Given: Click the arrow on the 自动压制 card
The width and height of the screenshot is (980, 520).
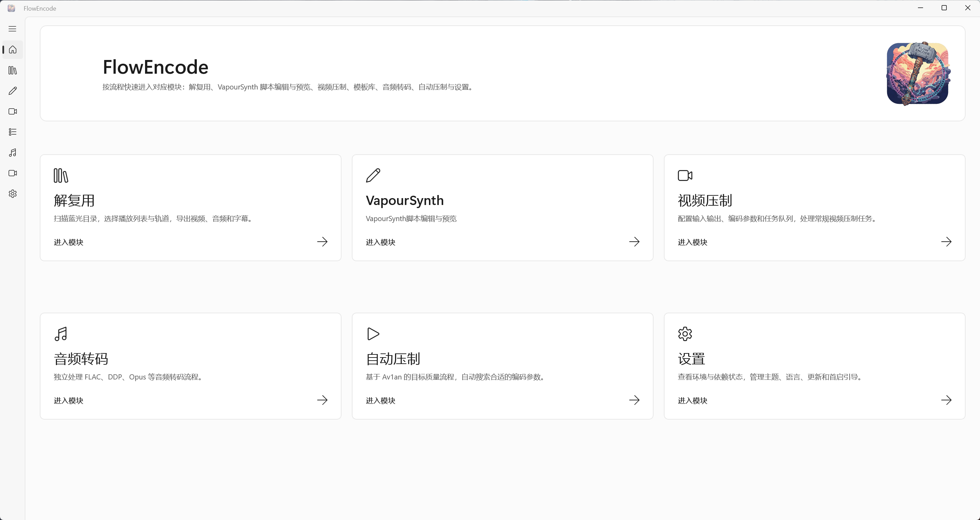Looking at the screenshot, I should click(634, 400).
